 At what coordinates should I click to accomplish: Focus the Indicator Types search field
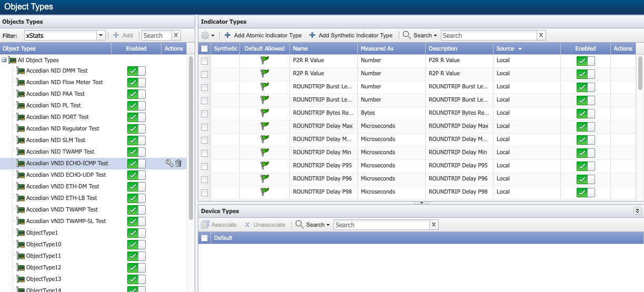coord(489,35)
